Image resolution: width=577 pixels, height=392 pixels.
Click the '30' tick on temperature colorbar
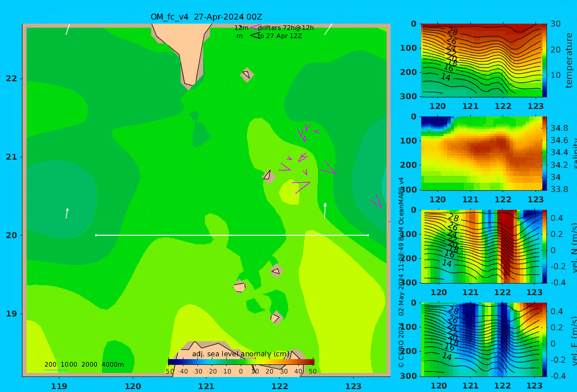click(555, 24)
